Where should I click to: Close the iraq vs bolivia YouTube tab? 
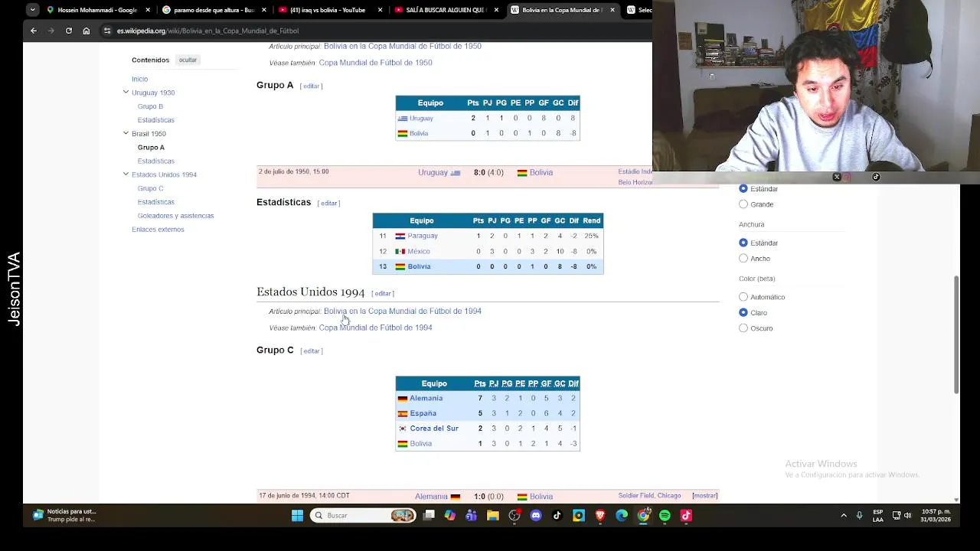click(380, 10)
